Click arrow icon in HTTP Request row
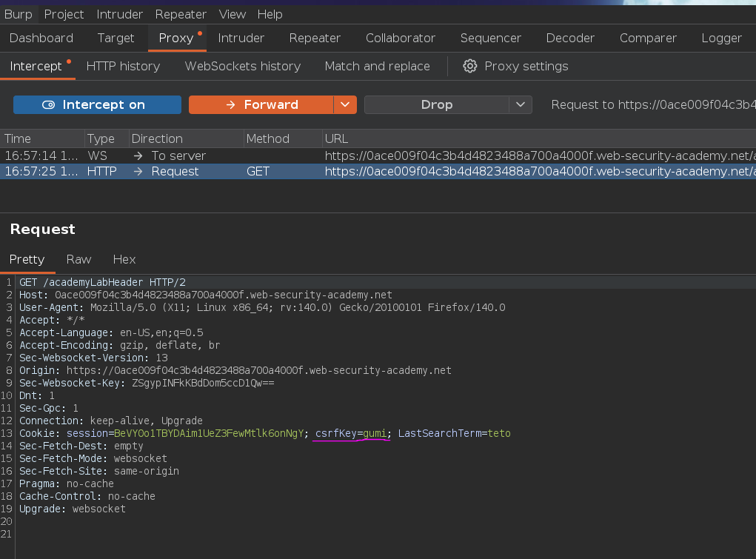Screen dimensions: 756x559 pyautogui.click(x=138, y=171)
